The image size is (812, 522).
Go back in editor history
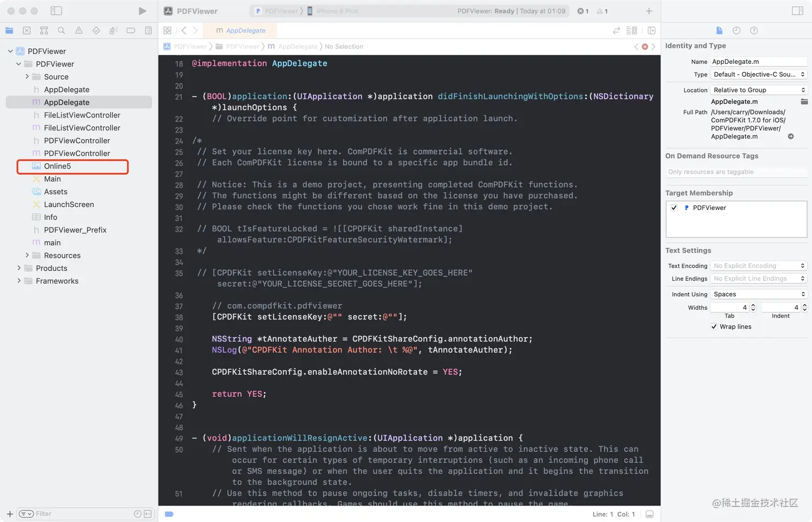coord(184,31)
